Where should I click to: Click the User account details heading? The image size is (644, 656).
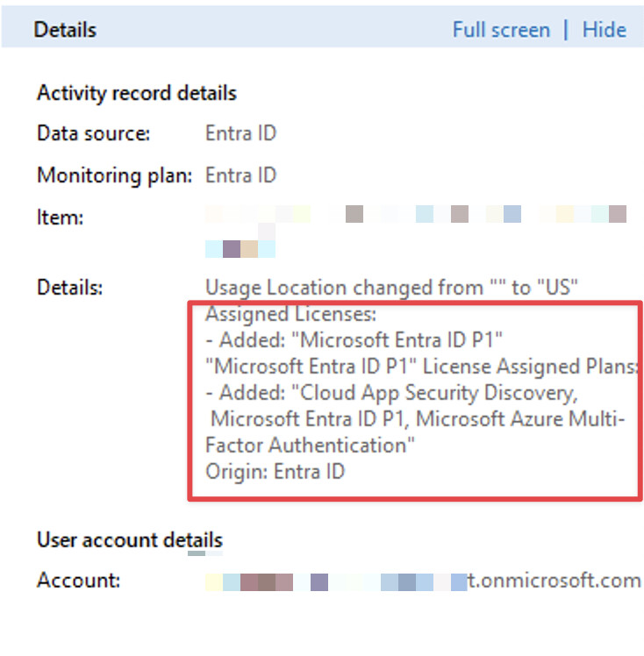(129, 540)
